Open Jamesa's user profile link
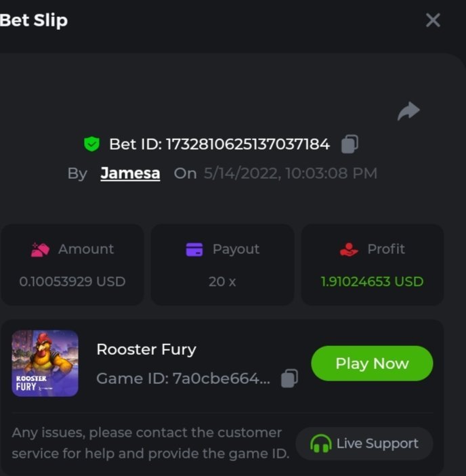The height and width of the screenshot is (476, 466). click(x=130, y=173)
